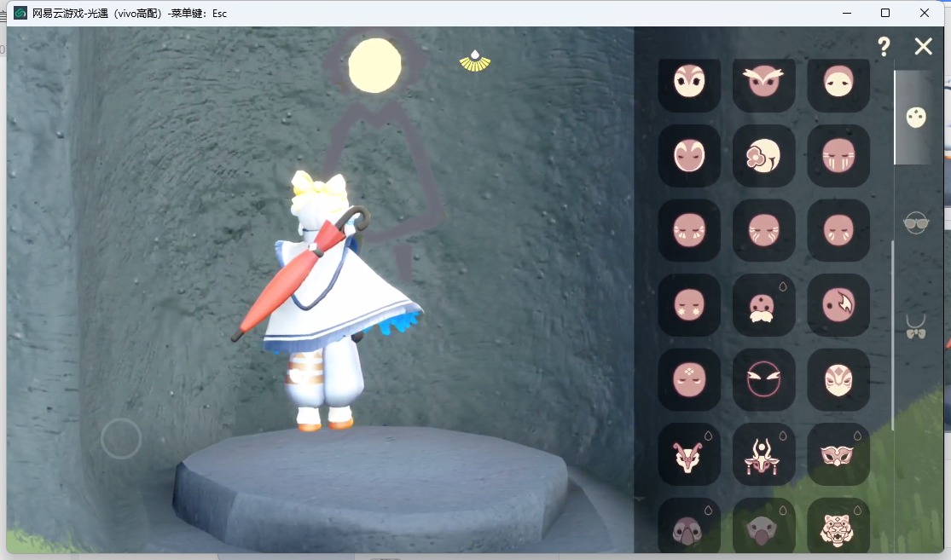
Task: Click the mask list vertical scrollbar
Action: click(893, 337)
